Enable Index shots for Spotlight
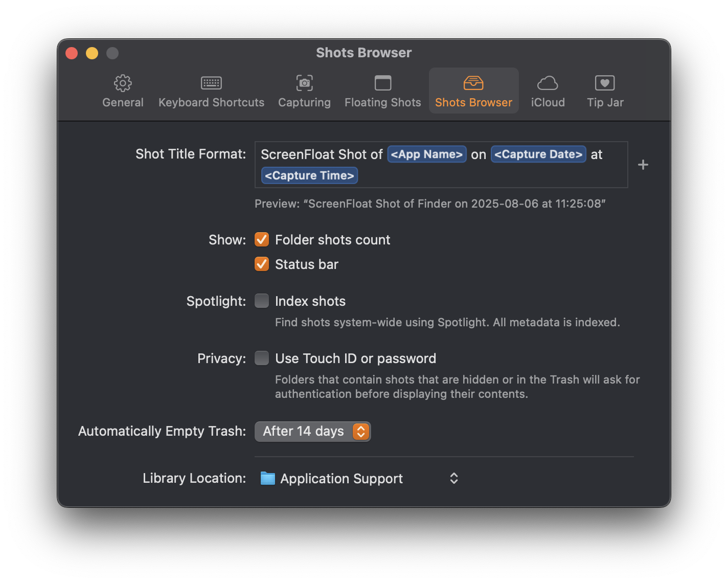 (262, 301)
